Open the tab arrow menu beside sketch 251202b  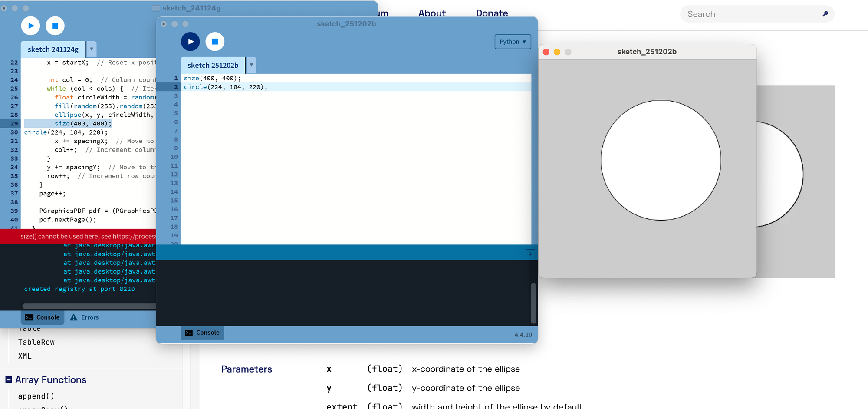[251, 65]
